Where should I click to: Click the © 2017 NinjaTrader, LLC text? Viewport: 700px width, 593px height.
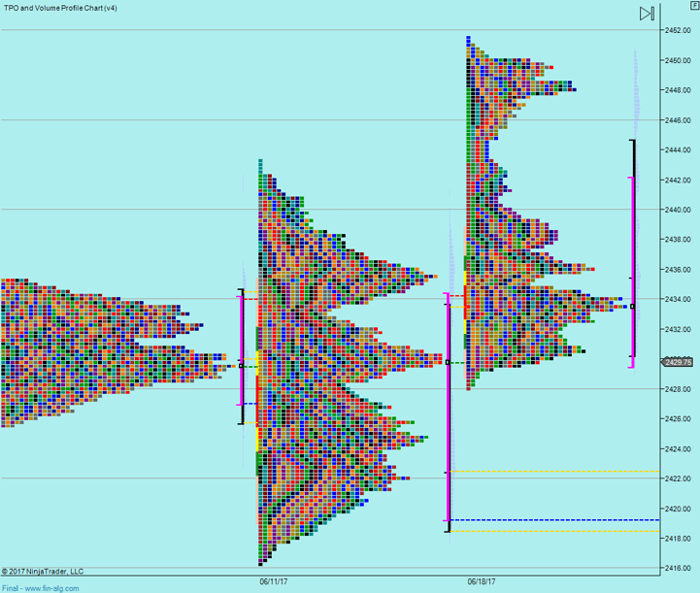click(43, 572)
